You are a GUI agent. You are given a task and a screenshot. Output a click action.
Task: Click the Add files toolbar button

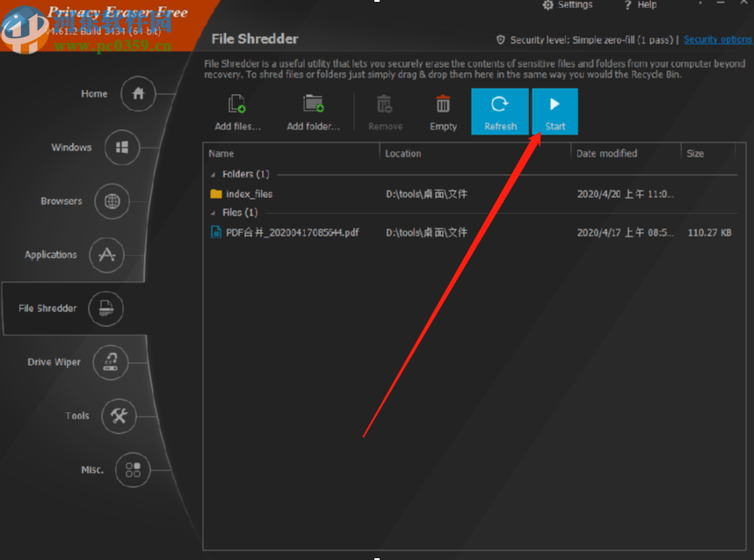(x=237, y=113)
